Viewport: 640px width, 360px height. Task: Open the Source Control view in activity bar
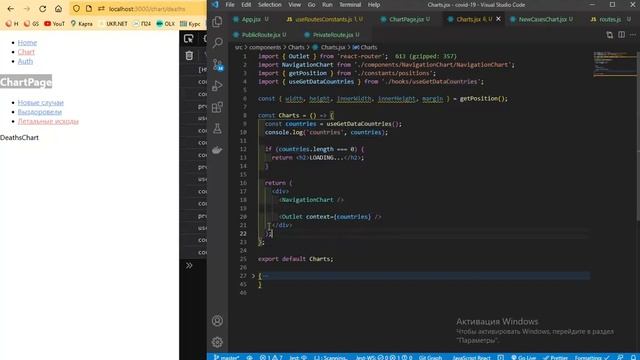(x=217, y=64)
